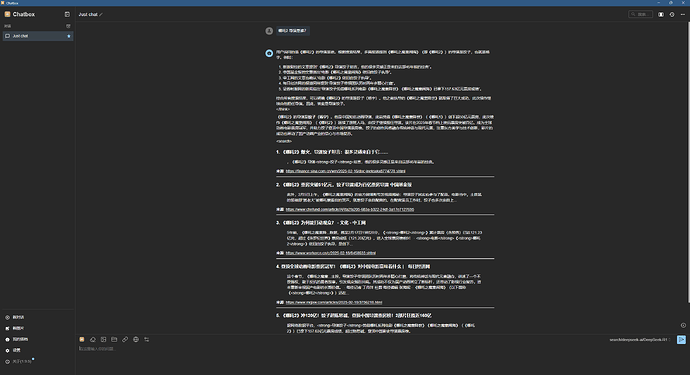This screenshot has height=375, width=690.
Task: Minimize the Chatbox window
Action: tap(659, 3)
